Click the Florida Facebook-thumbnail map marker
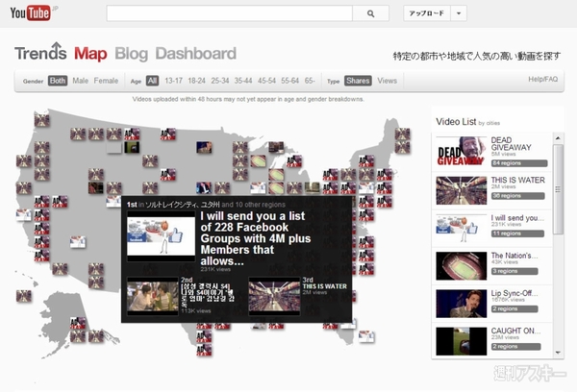This screenshot has width=577, height=392. 366,336
